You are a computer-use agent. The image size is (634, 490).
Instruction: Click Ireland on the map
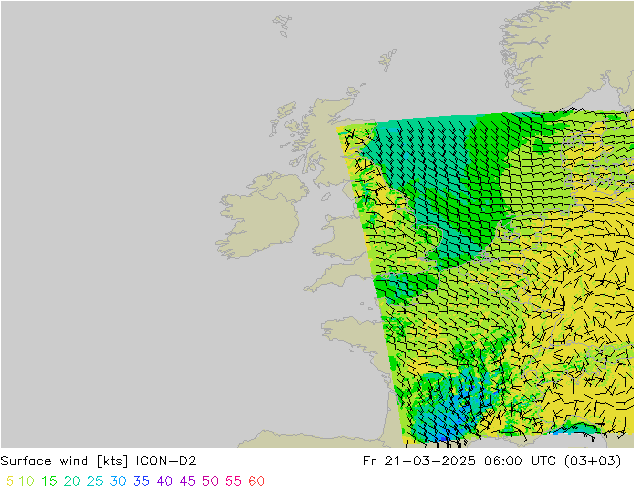261,216
